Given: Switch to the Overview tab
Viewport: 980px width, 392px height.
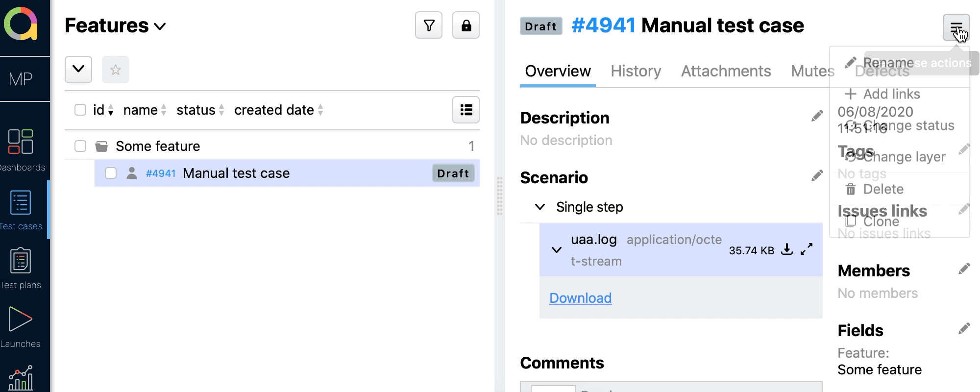Looking at the screenshot, I should point(558,72).
